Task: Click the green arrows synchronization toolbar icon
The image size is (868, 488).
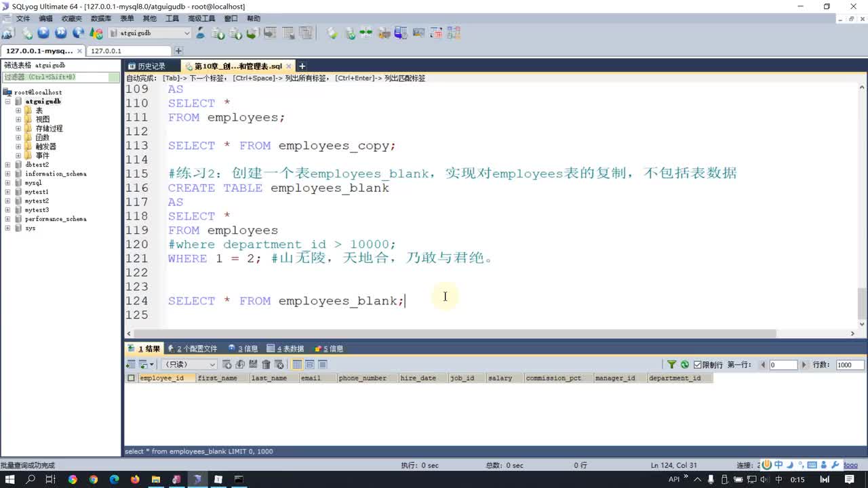Action: pyautogui.click(x=366, y=33)
